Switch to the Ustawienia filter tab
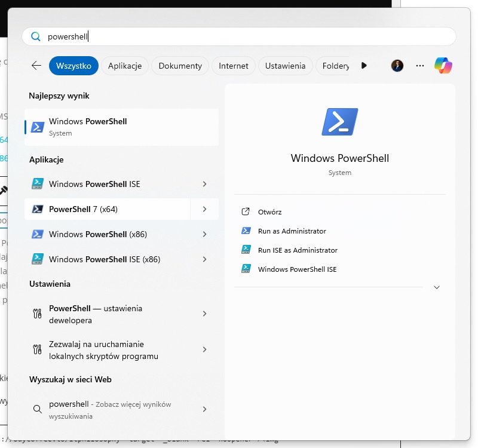This screenshot has width=478, height=448. 285,66
